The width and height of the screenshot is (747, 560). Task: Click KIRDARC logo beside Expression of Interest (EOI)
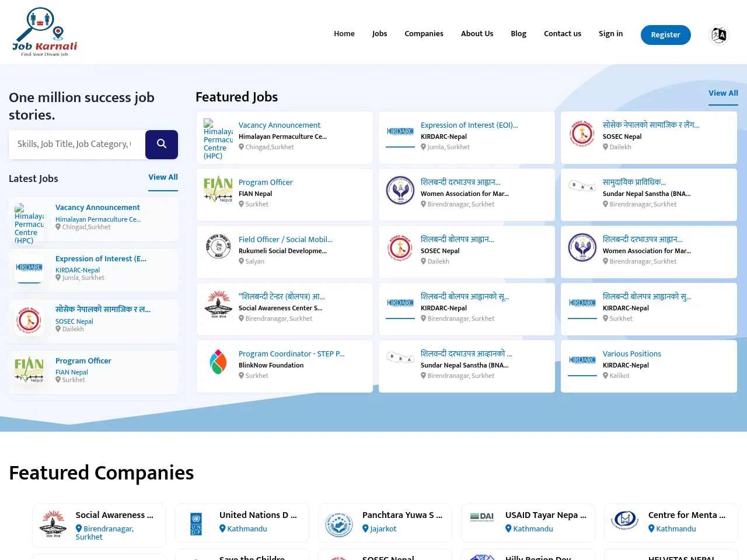(x=400, y=132)
